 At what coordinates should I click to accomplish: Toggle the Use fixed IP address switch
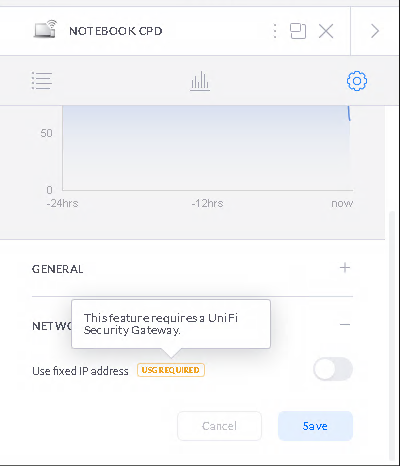click(x=333, y=369)
